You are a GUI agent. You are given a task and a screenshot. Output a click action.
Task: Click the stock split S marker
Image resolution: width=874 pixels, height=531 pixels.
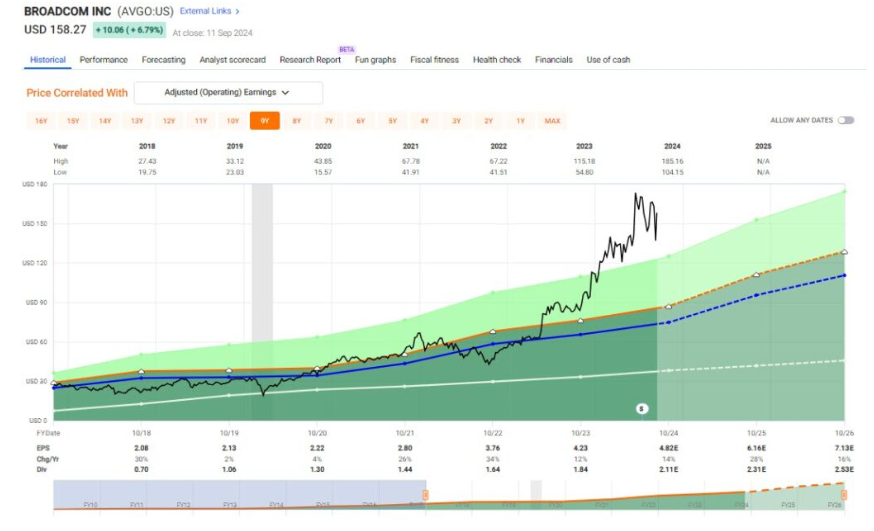(642, 409)
